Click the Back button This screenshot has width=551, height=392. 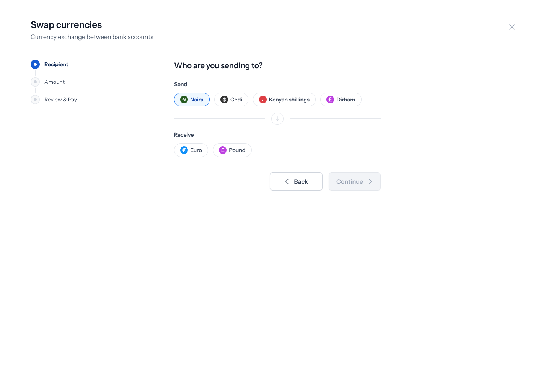[296, 181]
